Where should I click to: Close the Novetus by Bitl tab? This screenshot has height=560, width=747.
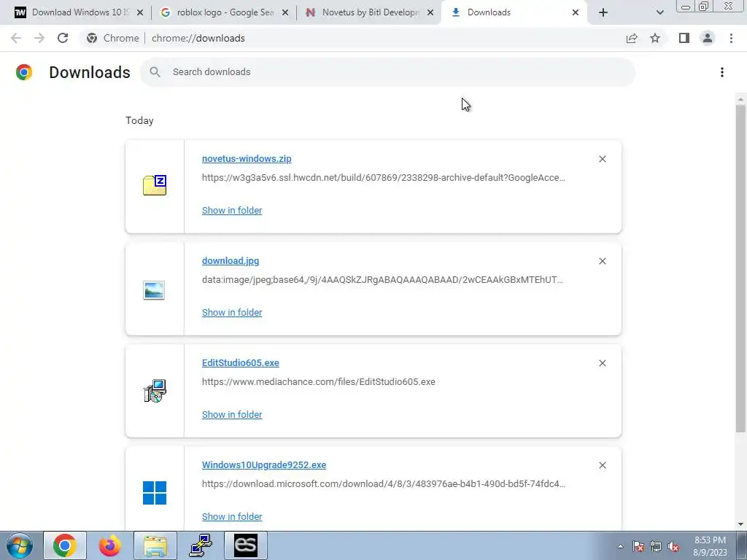click(430, 13)
